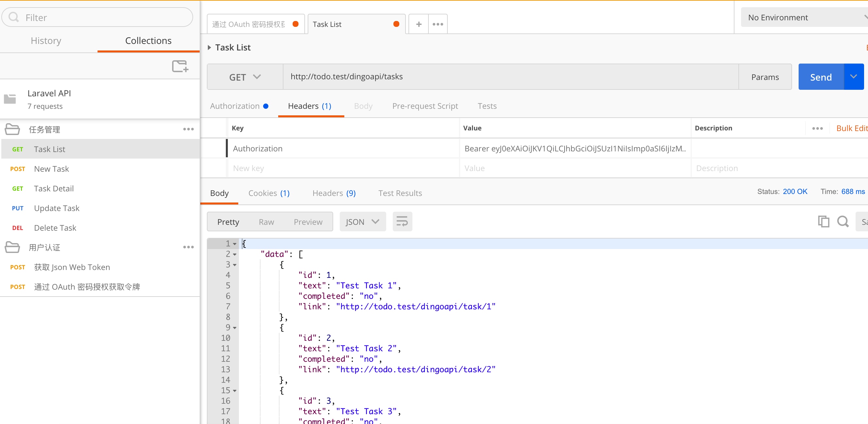Collapse the object at line 9

pyautogui.click(x=235, y=328)
